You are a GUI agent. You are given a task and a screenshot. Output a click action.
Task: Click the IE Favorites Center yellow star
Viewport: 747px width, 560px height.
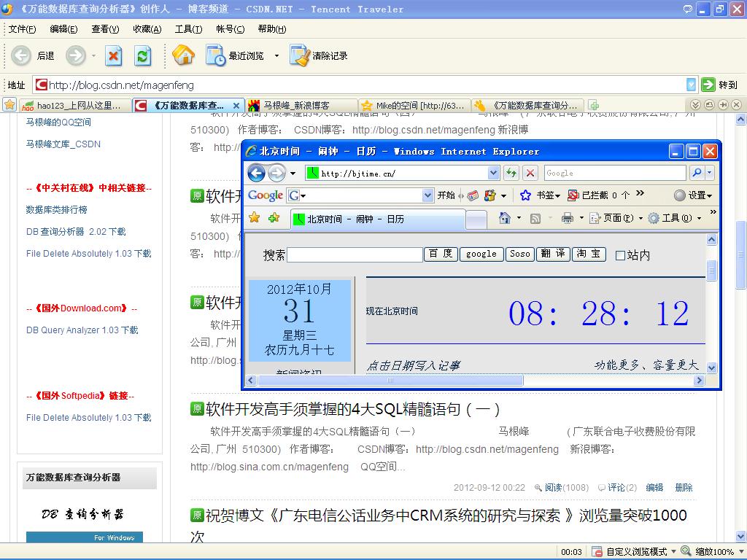(255, 218)
